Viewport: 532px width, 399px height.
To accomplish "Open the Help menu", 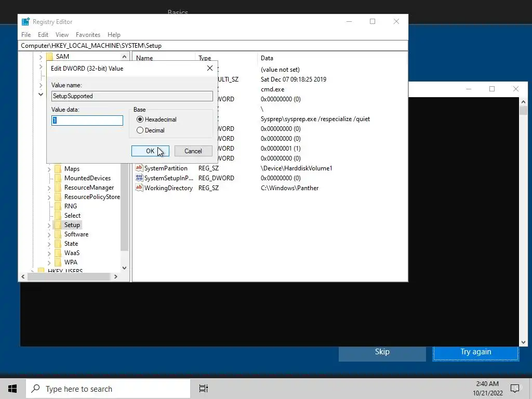I will pos(114,35).
